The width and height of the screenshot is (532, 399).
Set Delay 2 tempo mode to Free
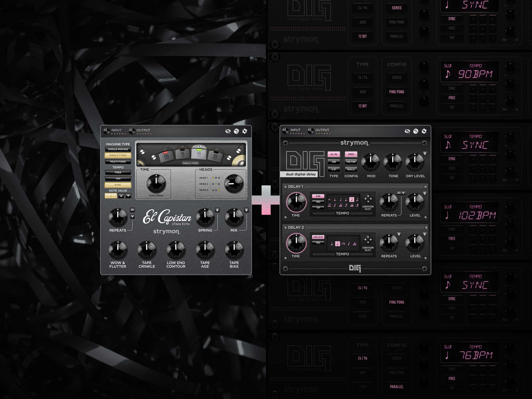[318, 243]
